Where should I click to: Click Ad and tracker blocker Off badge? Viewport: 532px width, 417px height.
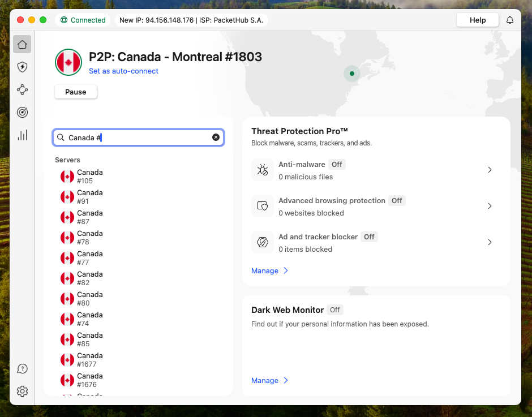coord(369,237)
